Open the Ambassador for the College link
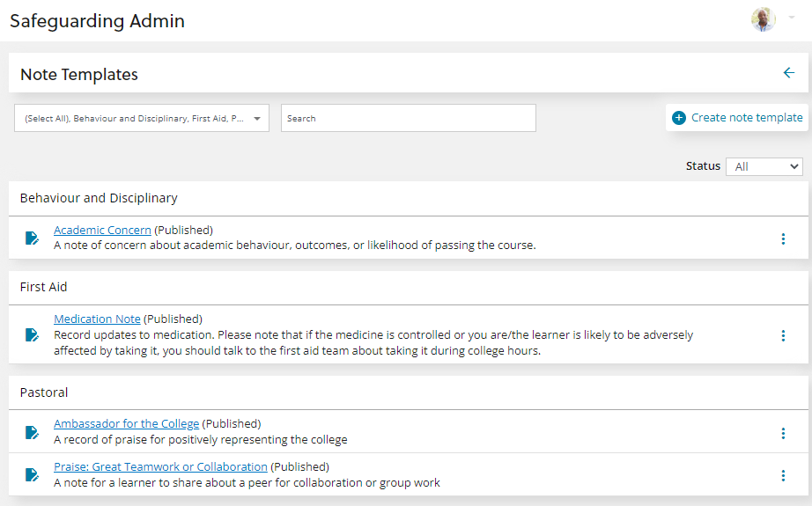Image resolution: width=812 pixels, height=506 pixels. 126,424
